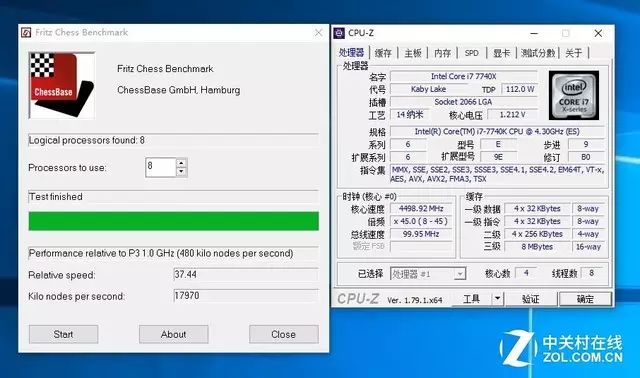The image size is (640, 378).
Task: Click the L2 cache value 4 x 256 KBytes
Action: click(537, 234)
